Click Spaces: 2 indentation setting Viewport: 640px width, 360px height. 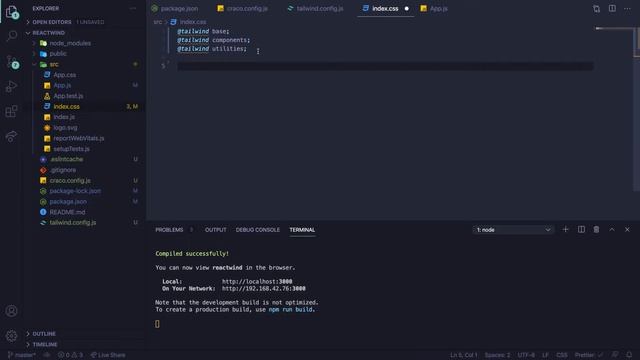tap(497, 355)
